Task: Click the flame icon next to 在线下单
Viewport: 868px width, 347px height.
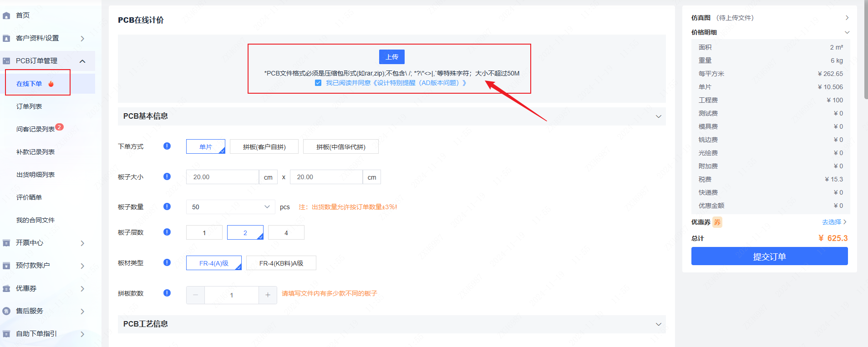Action: click(x=51, y=84)
